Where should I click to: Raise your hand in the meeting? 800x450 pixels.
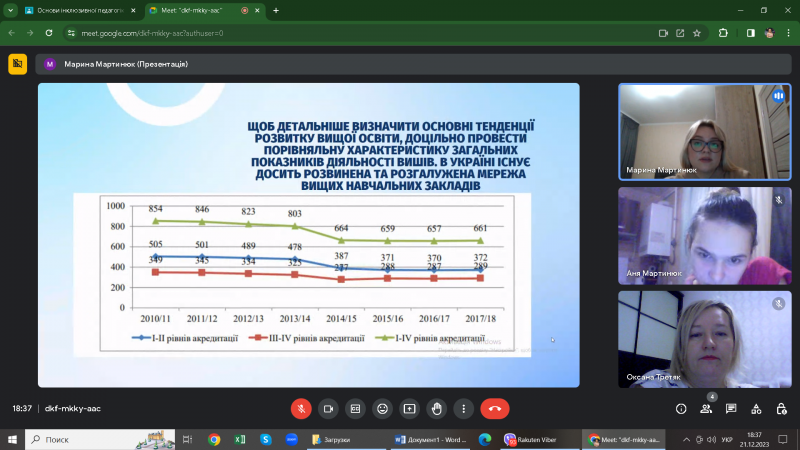pyautogui.click(x=436, y=408)
